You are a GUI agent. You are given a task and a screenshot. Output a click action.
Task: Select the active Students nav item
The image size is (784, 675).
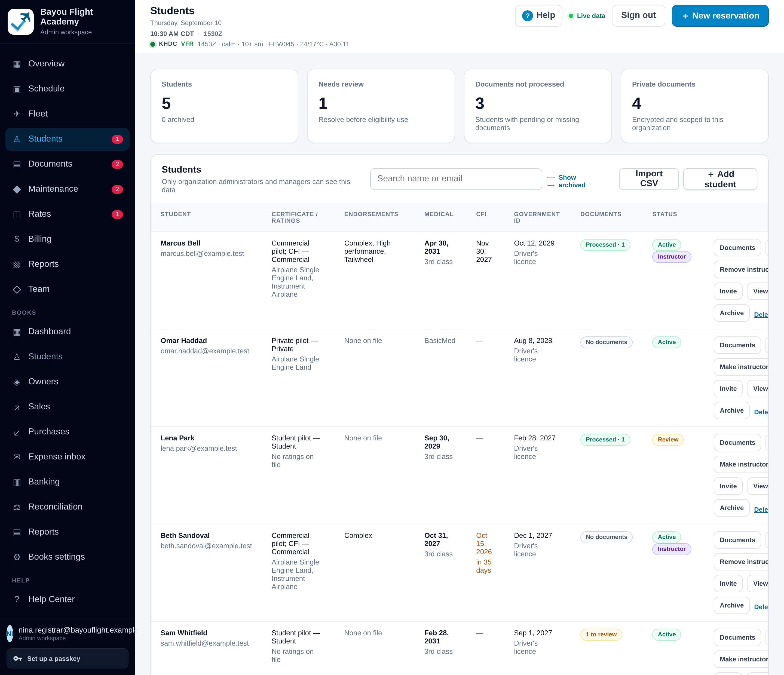point(67,139)
